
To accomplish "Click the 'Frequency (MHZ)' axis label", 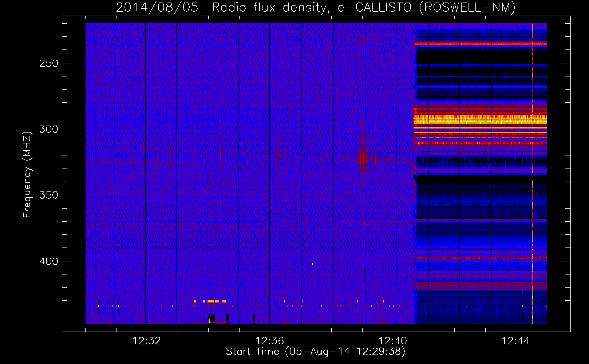I will coord(27,174).
